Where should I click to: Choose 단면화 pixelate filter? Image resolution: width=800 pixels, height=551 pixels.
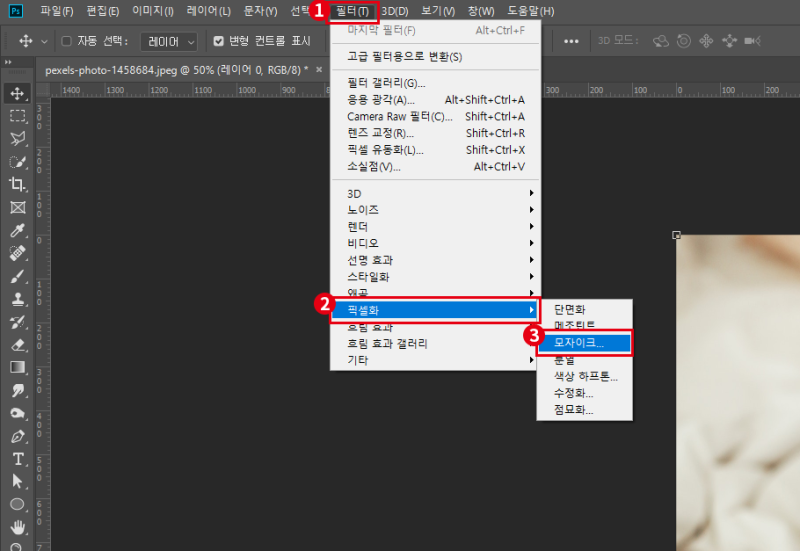[x=585, y=310]
